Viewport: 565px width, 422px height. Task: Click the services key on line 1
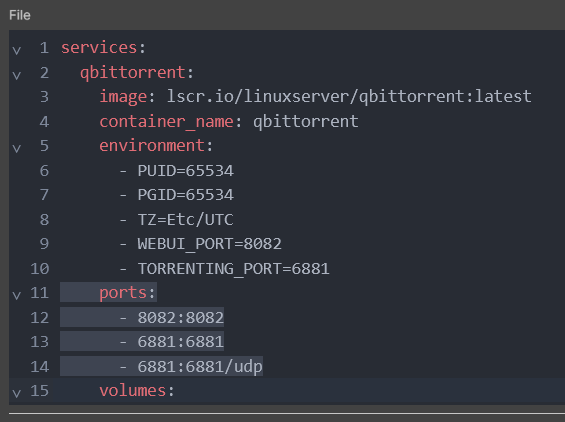tap(99, 48)
